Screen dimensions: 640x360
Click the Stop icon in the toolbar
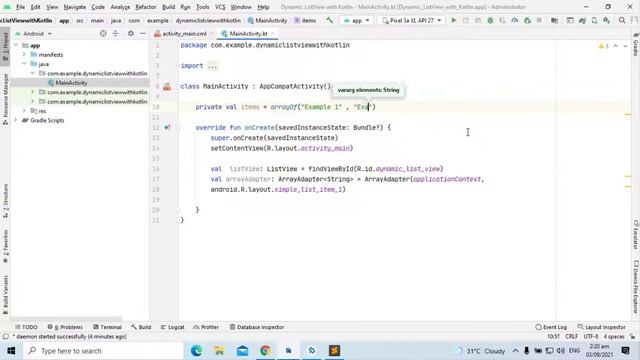(539, 20)
